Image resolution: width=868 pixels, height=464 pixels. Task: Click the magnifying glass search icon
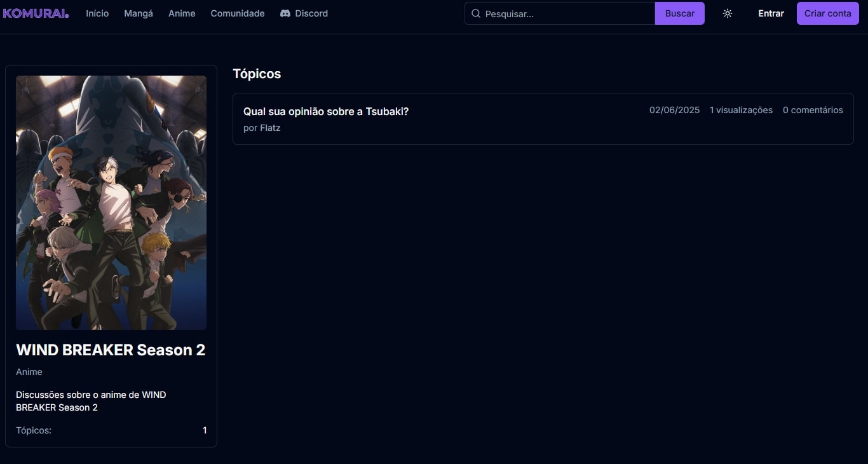pos(475,13)
